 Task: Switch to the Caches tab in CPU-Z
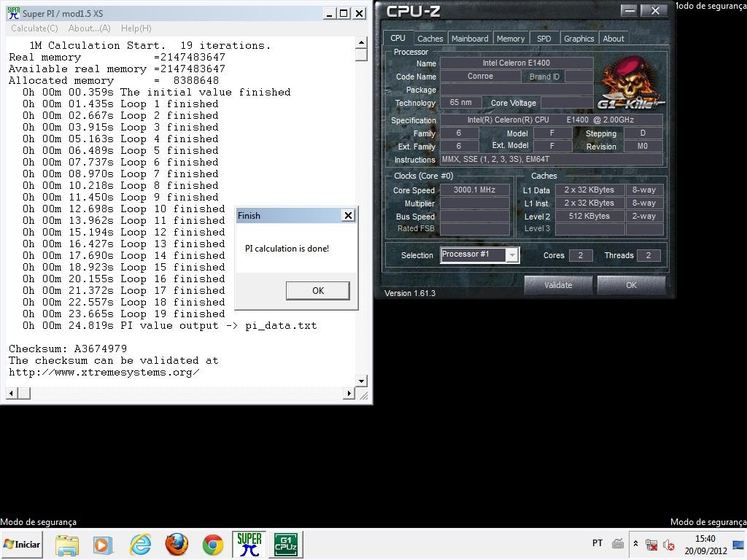coord(430,39)
